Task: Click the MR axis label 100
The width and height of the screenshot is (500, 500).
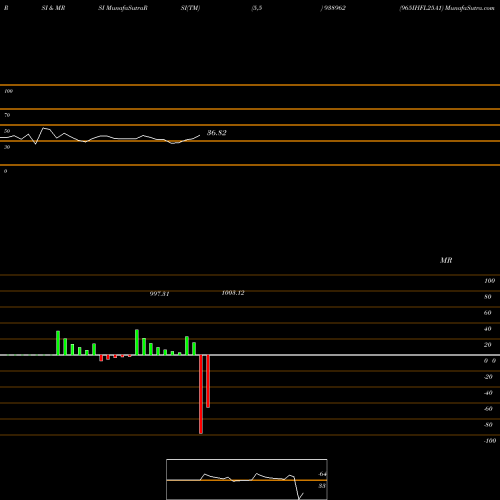Action: (x=490, y=281)
